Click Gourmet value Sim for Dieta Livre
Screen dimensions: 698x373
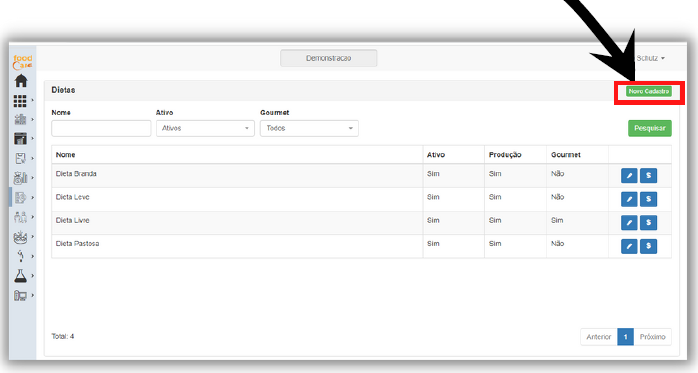[557, 220]
